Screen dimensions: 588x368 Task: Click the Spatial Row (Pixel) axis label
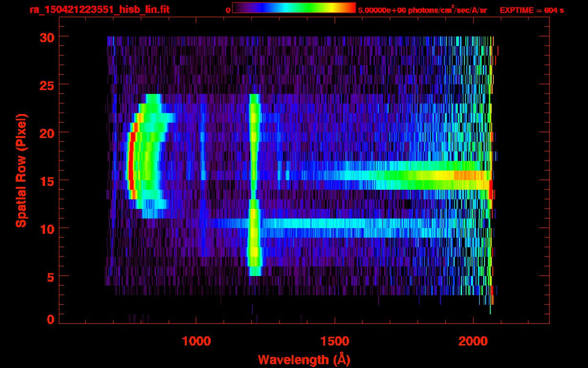21,171
